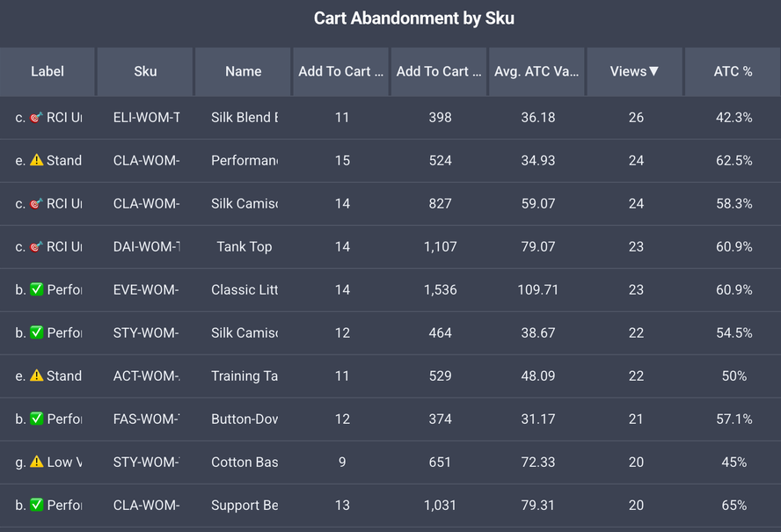Click the green checkmark icon in Classic Little row
781x532 pixels.
pyautogui.click(x=36, y=290)
